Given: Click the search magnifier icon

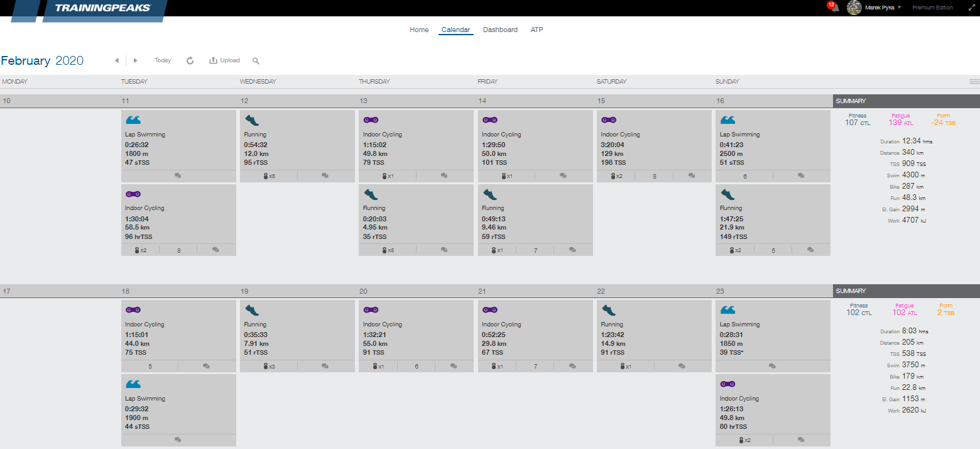Looking at the screenshot, I should 256,61.
